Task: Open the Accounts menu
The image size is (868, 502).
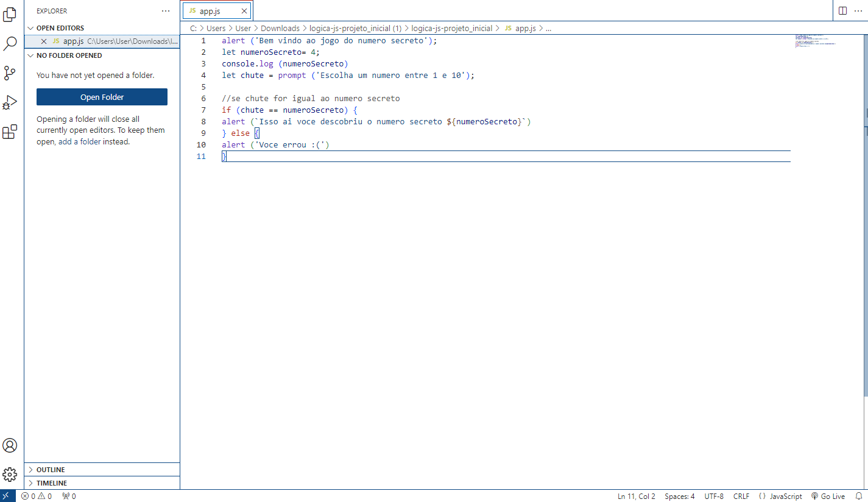Action: coord(10,445)
